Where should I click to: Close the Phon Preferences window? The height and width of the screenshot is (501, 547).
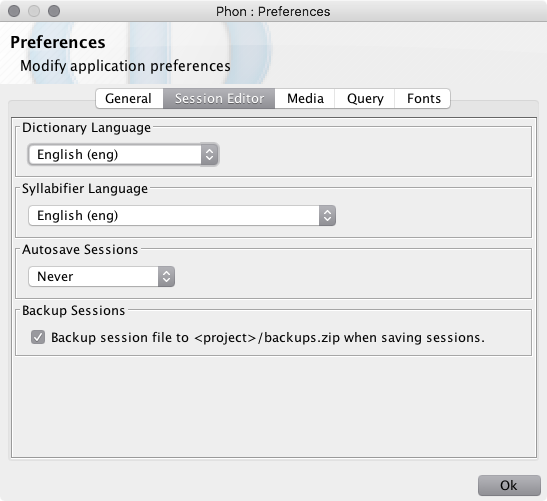[x=14, y=11]
